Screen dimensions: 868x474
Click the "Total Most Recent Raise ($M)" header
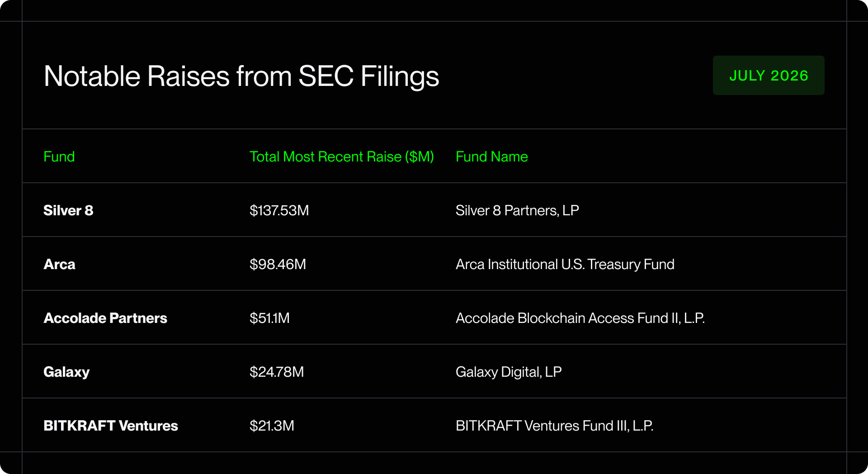click(342, 156)
